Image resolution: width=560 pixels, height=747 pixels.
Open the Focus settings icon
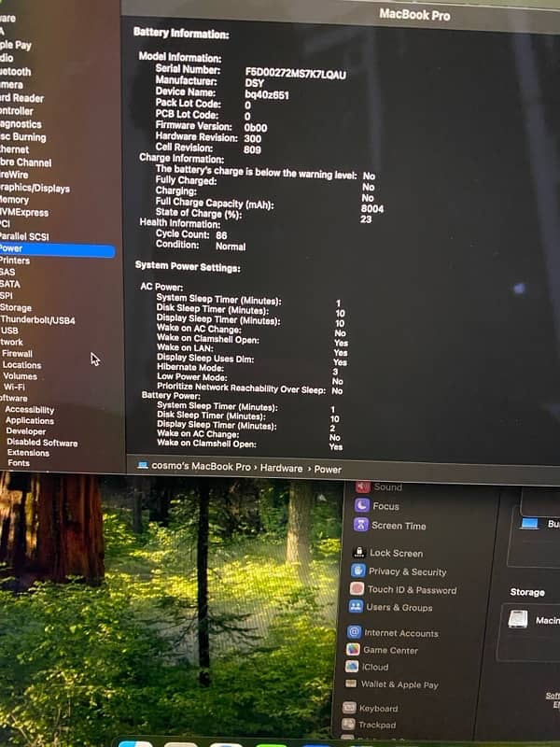coord(361,506)
